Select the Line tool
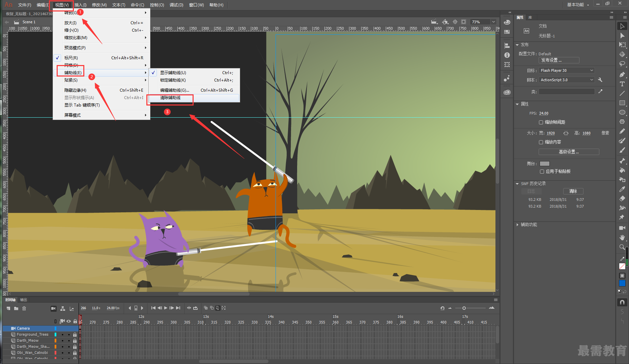629x364 pixels. (x=622, y=93)
